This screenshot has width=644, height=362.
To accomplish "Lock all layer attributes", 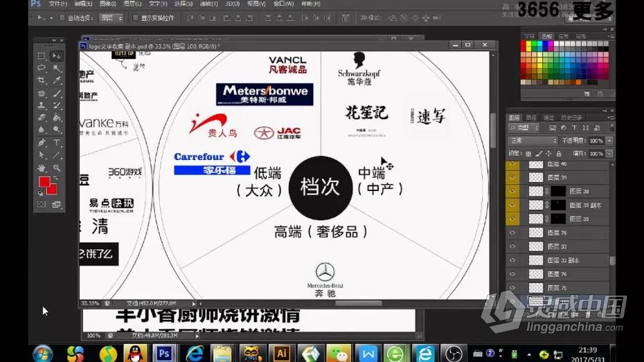I will click(559, 154).
